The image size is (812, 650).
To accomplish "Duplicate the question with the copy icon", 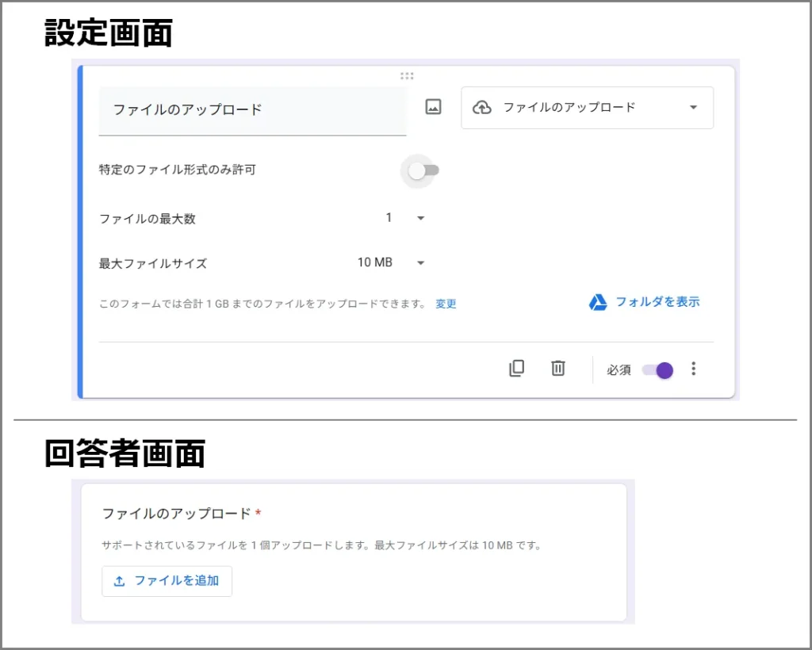I will (x=516, y=369).
